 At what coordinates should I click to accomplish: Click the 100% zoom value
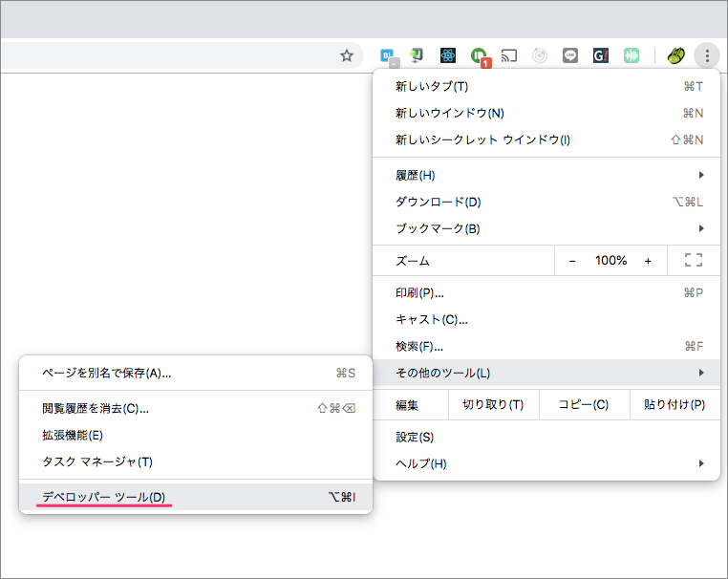point(610,261)
